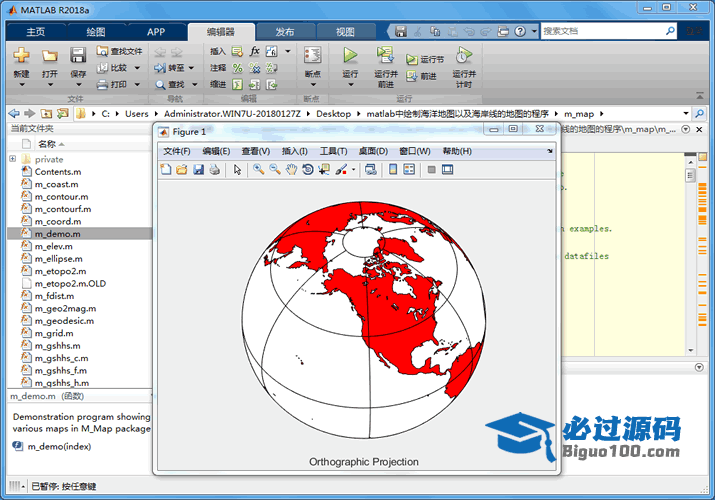
Task: Click the Insert Legend icon in Figure toolbar
Action: click(x=410, y=170)
